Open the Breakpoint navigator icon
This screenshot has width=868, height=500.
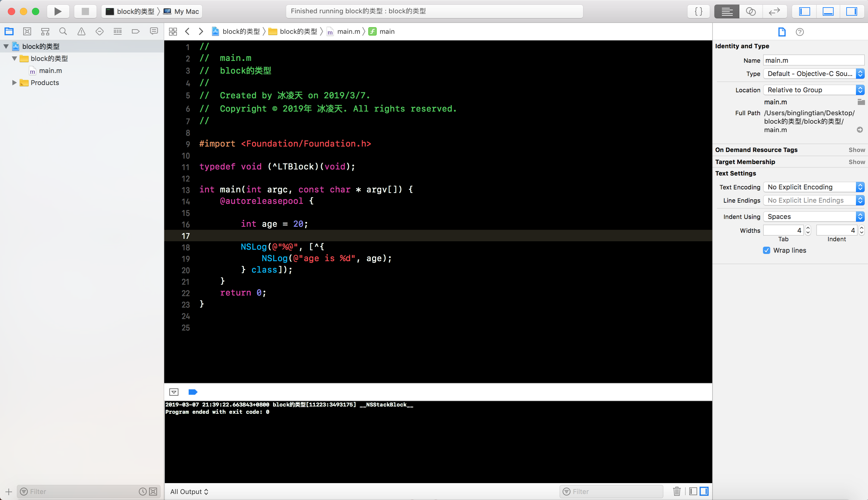coord(136,32)
